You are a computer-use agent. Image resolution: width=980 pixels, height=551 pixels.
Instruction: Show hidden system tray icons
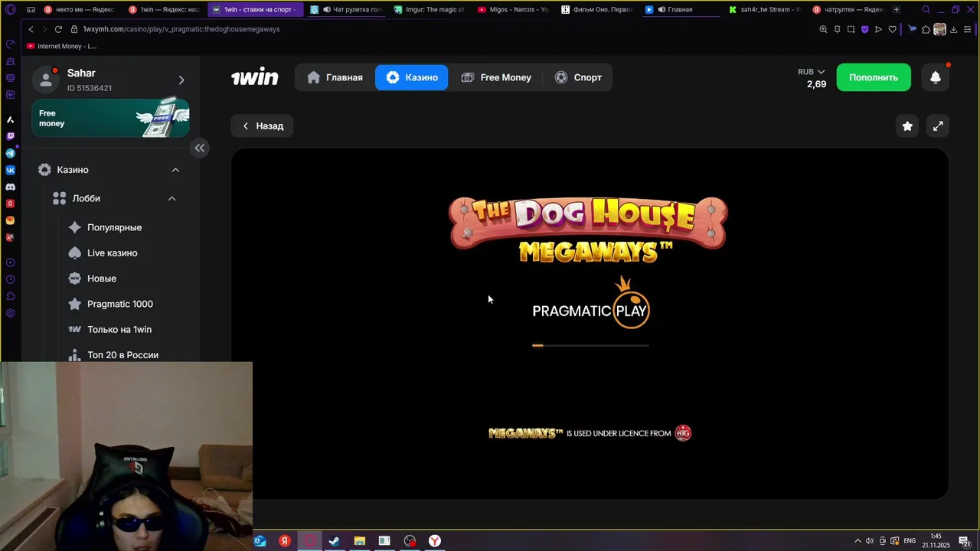pos(857,541)
